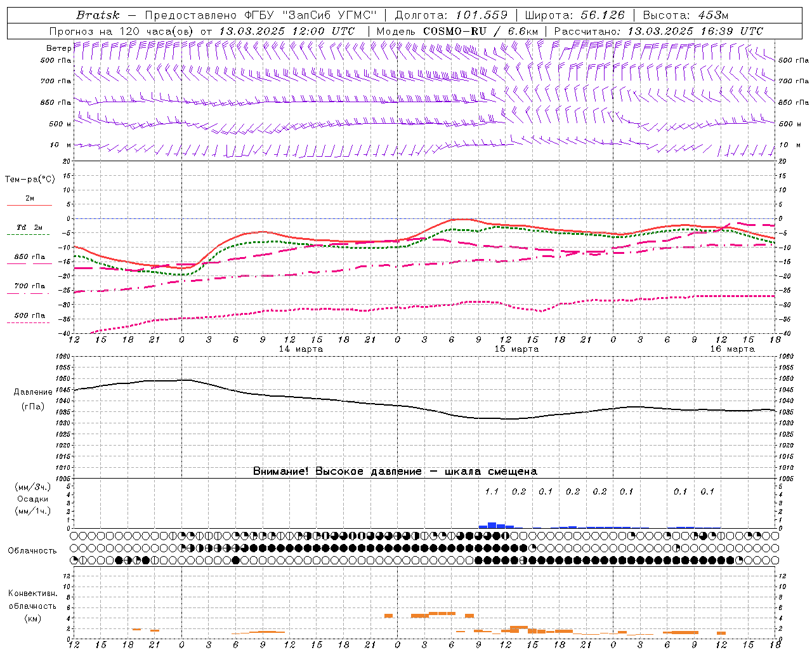Image resolution: width=812 pixels, height=650 pixels.
Task: Select the 15 марта date label
Action: pos(516,349)
